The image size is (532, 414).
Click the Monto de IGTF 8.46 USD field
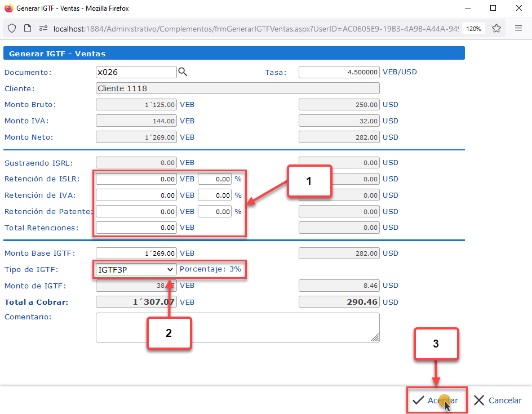coord(339,286)
